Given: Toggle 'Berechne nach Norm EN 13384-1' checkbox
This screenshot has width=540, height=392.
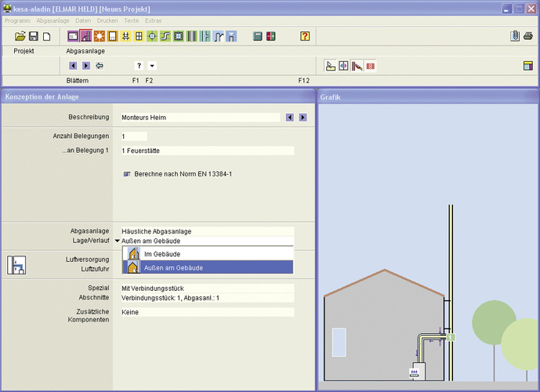Looking at the screenshot, I should pyautogui.click(x=126, y=174).
